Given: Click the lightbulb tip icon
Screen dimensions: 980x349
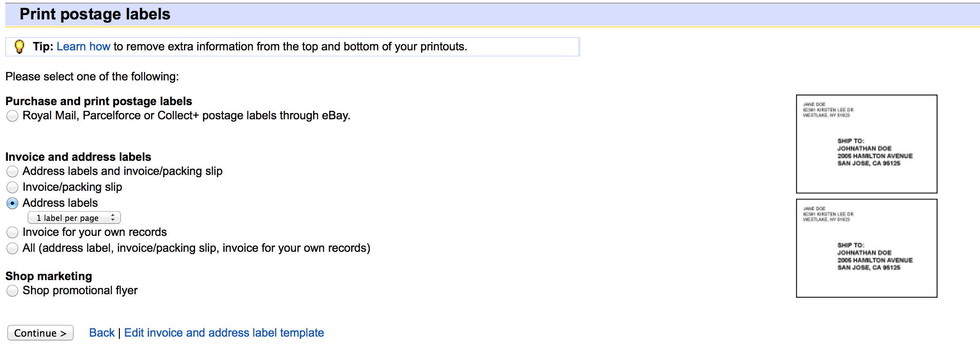Looking at the screenshot, I should [19, 46].
